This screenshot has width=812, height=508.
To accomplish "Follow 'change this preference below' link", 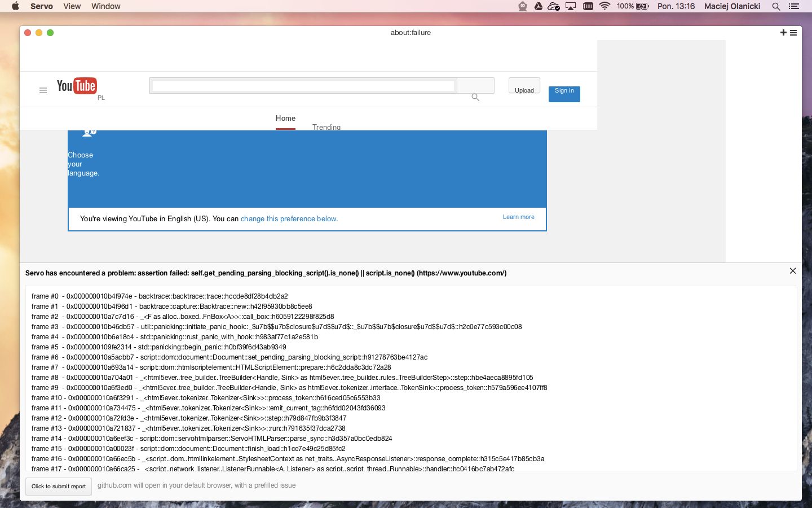I will click(288, 219).
